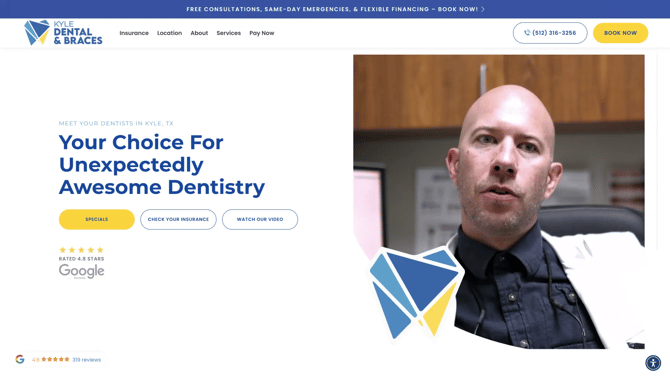Viewport: 670px width, 376px height.
Task: Click the Google G icon in reviews badge
Action: (x=20, y=359)
